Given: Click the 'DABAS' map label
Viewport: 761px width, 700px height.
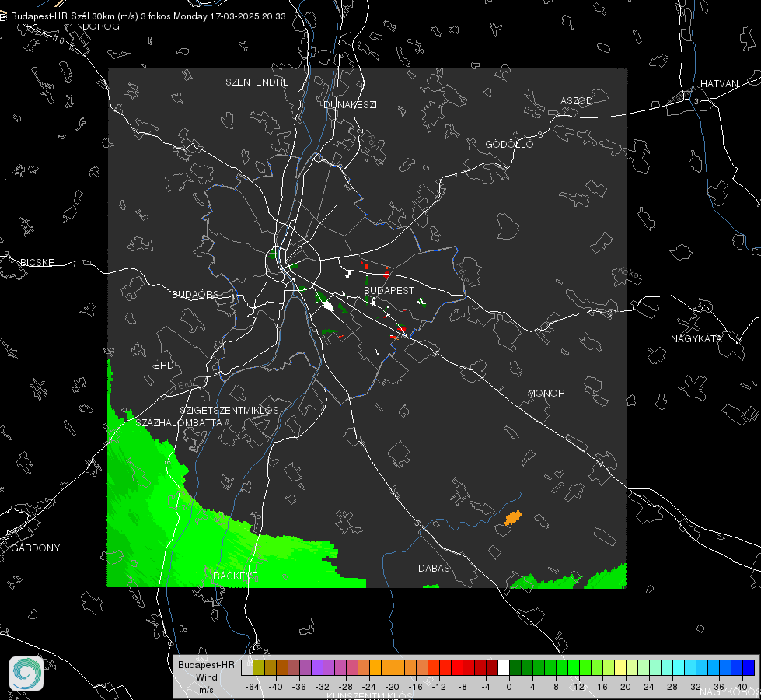Looking at the screenshot, I should pos(435,568).
